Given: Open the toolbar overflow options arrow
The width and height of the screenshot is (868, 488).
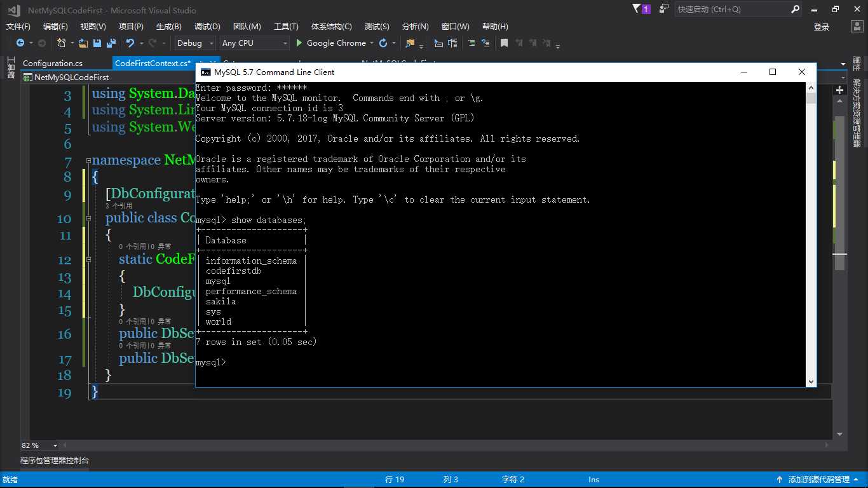Looking at the screenshot, I should coord(558,46).
